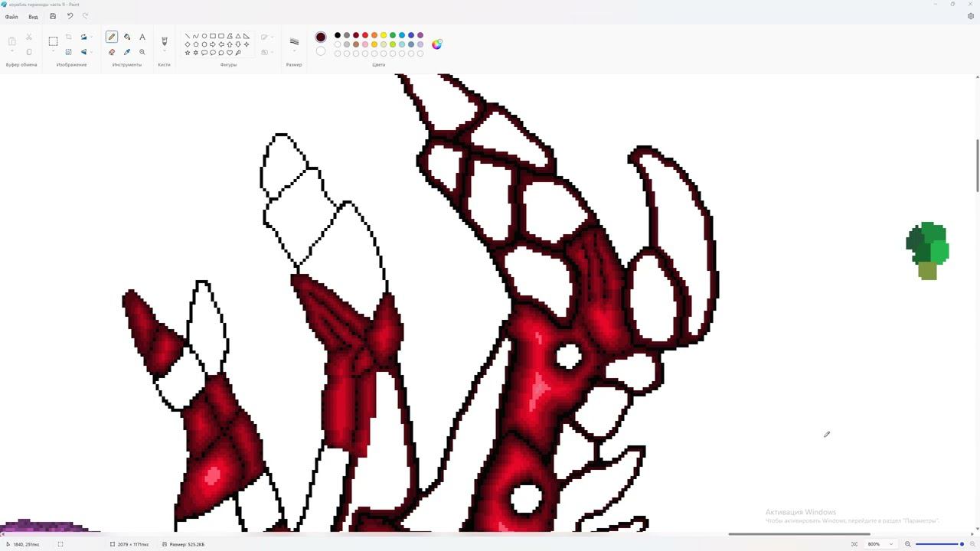980x551 pixels.
Task: Click the Paste clipboard icon
Action: (x=11, y=41)
